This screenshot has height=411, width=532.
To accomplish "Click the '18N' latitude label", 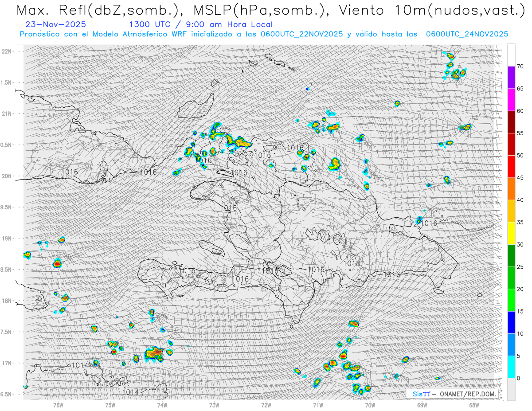I will (7, 301).
